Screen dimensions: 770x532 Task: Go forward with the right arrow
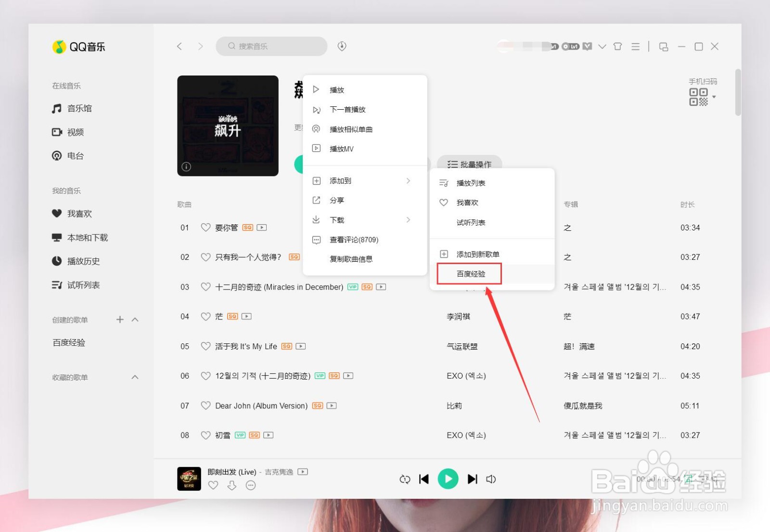201,46
